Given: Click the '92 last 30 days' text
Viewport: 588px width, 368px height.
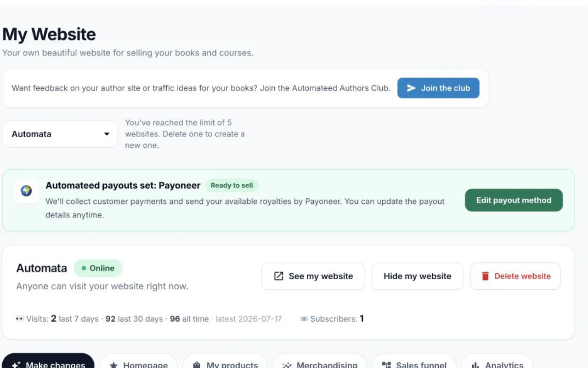Looking at the screenshot, I should click(134, 319).
